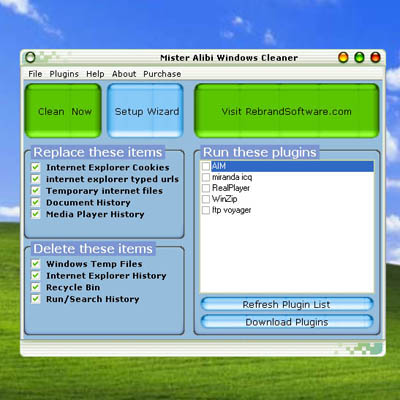Start cleaning with Clean Now

63,111
